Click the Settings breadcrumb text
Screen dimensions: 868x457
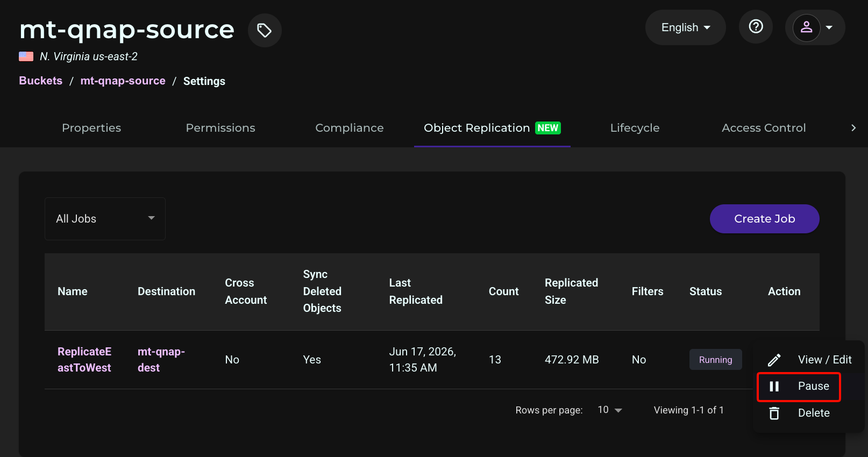[204, 81]
